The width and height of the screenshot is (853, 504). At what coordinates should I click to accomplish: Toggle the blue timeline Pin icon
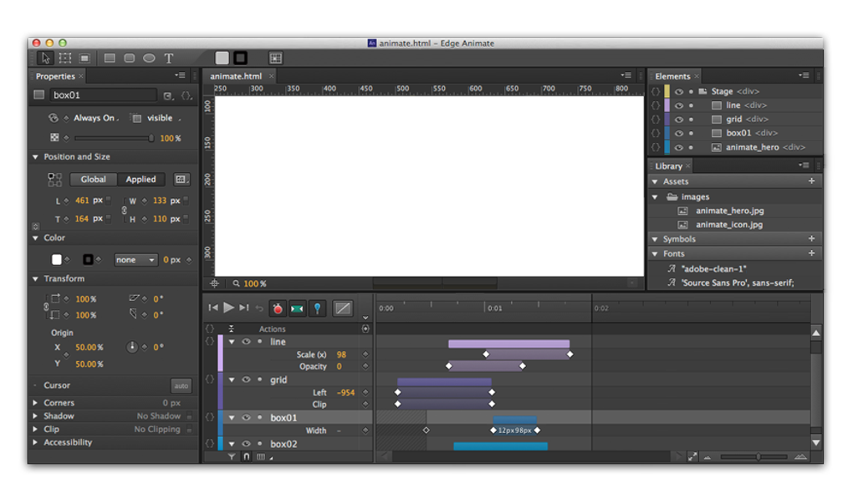point(317,308)
